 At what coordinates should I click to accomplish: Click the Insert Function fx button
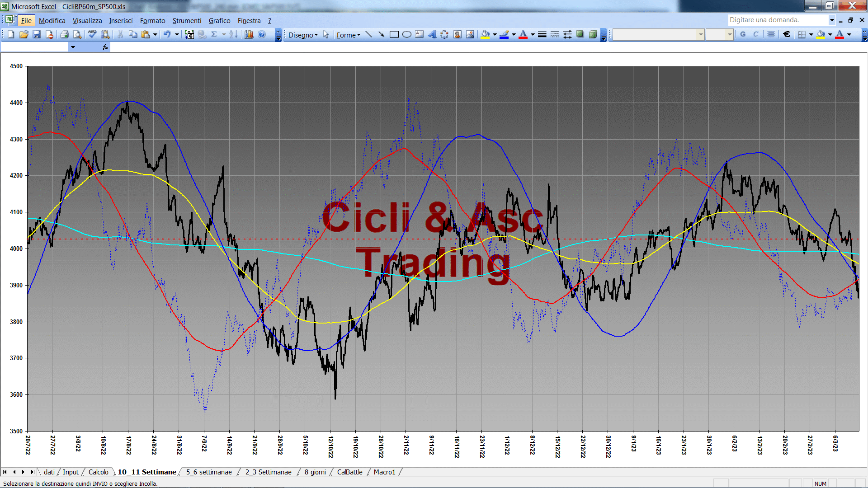[x=105, y=47]
